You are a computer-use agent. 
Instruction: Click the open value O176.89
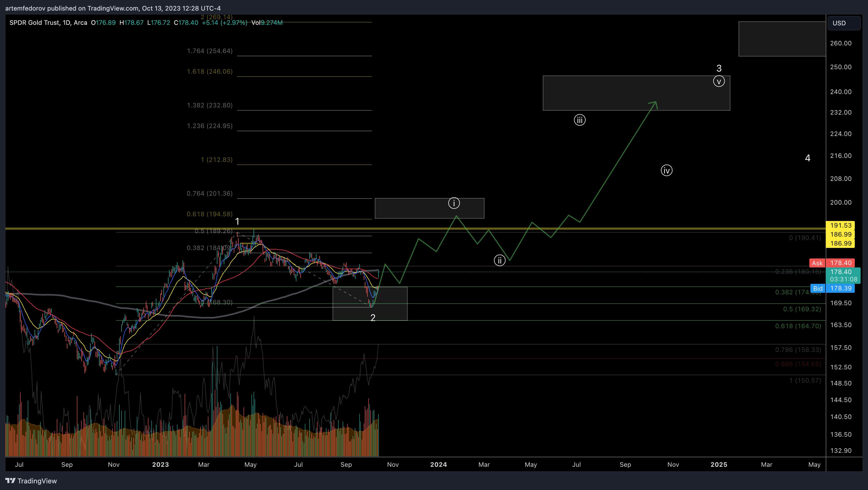coord(103,22)
